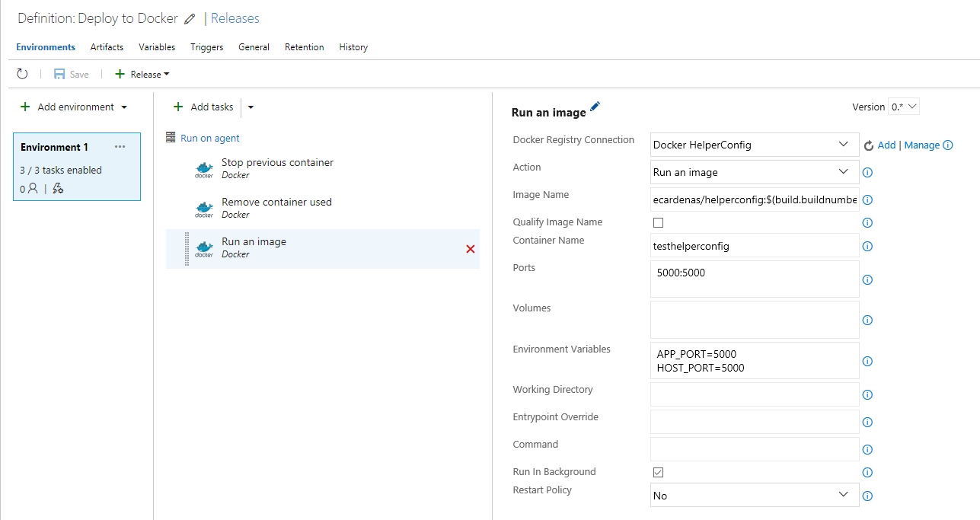
Task: Click the Save disk icon
Action: coord(59,74)
